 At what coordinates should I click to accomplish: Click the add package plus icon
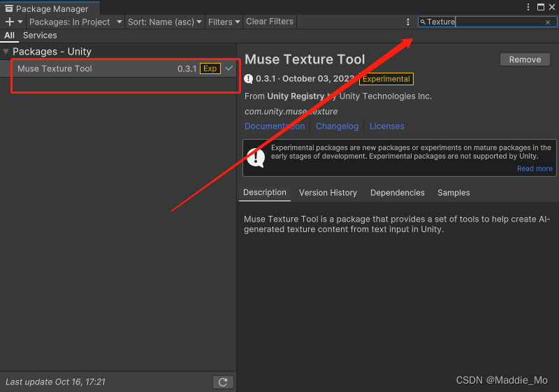(x=10, y=22)
